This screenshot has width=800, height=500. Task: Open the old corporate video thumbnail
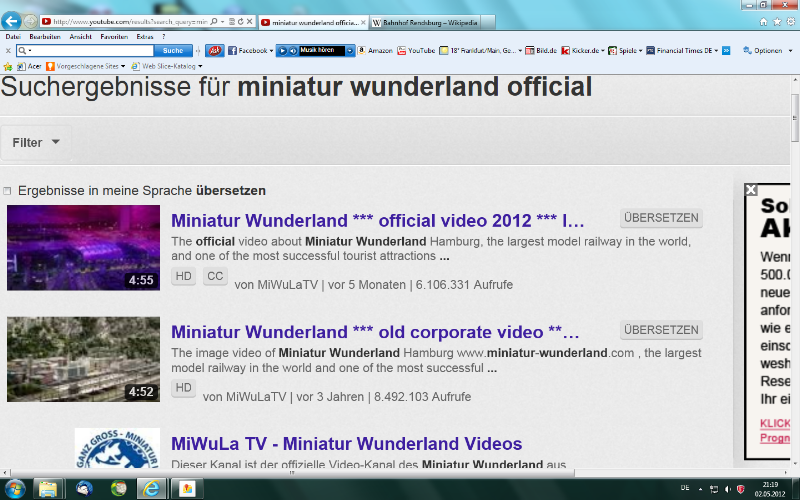83,359
